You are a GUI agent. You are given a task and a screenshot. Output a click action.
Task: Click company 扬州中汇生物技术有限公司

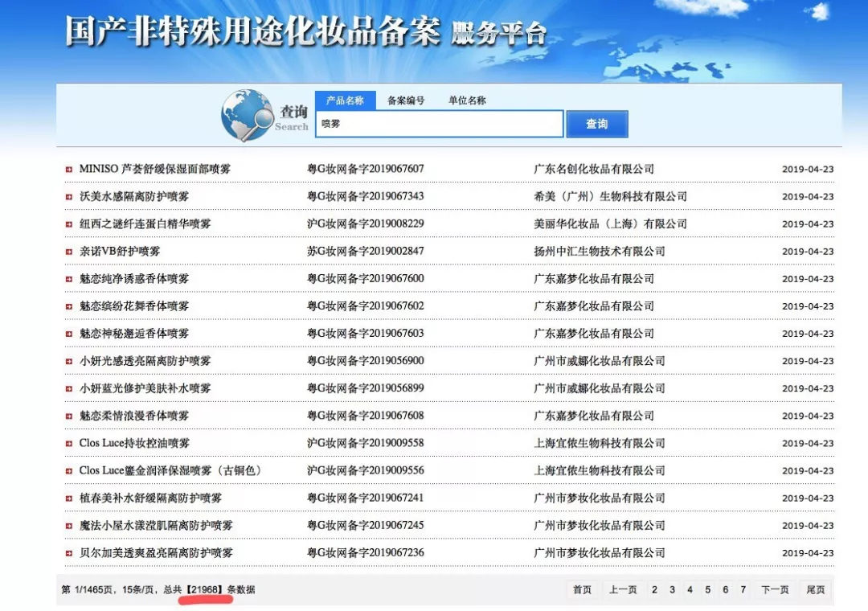600,251
